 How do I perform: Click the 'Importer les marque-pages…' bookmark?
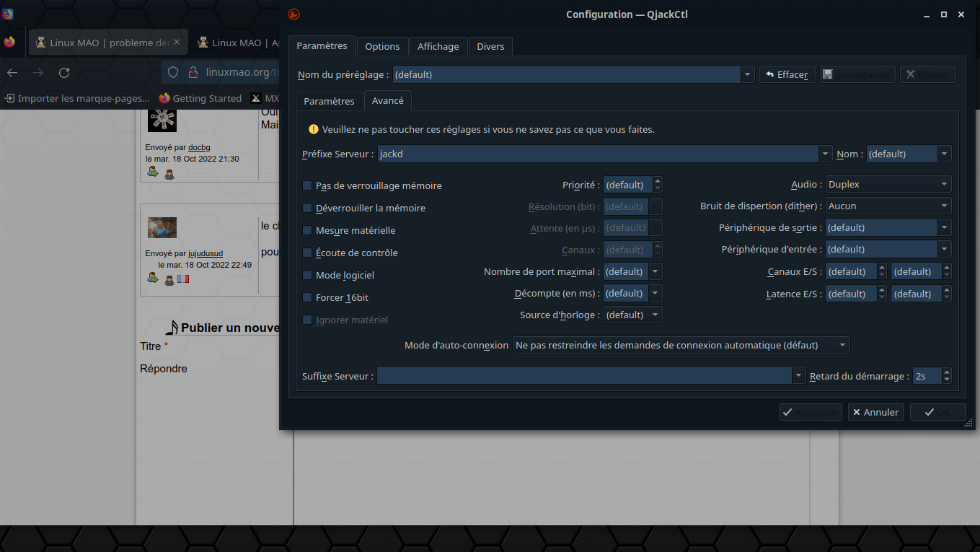click(77, 98)
